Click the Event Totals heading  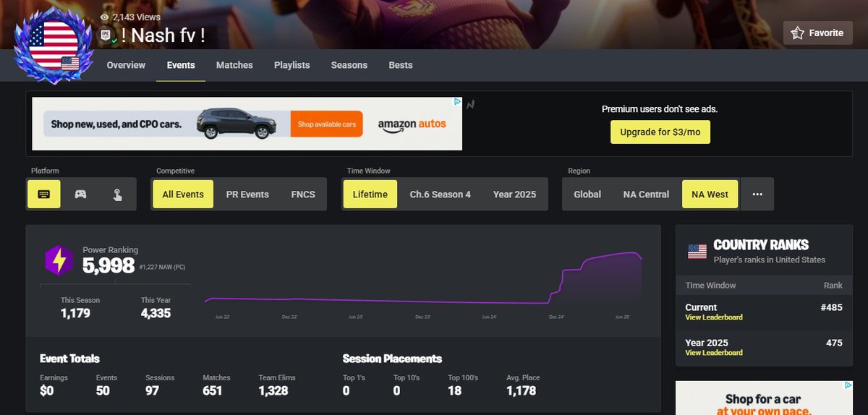point(69,359)
